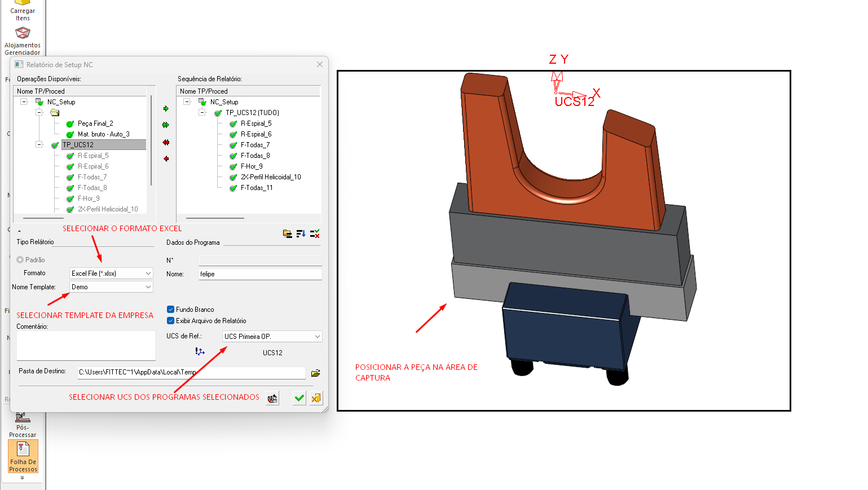Viewport: 868px width, 490px height.
Task: Click the yellow folder node in available operations
Action: 55,113
